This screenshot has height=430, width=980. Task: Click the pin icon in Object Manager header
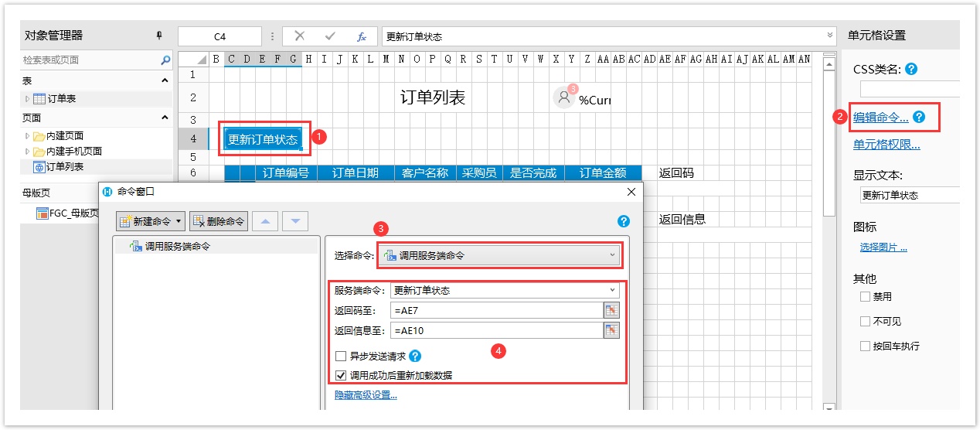(x=159, y=36)
